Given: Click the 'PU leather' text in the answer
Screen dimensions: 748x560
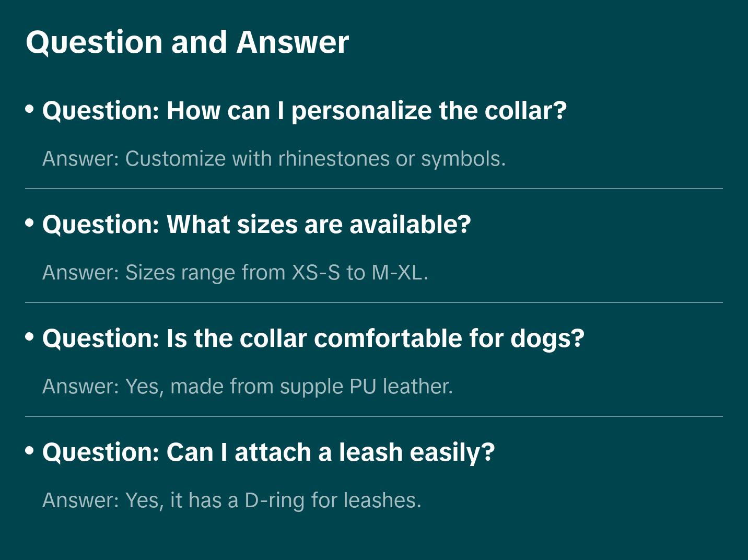Looking at the screenshot, I should (x=401, y=387).
